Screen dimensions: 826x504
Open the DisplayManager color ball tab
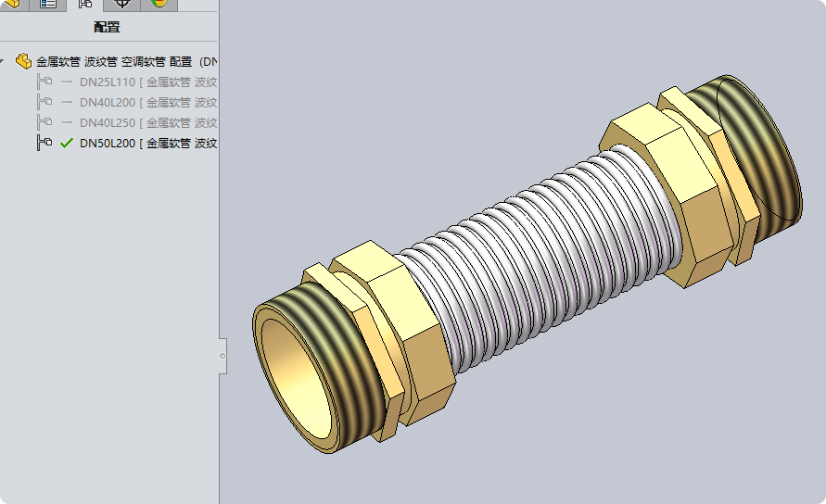(159, 5)
